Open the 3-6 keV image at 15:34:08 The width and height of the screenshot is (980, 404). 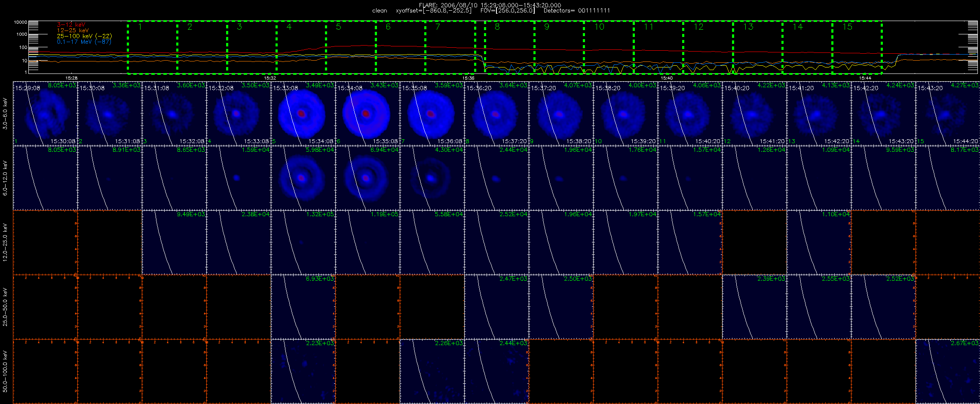click(x=368, y=113)
